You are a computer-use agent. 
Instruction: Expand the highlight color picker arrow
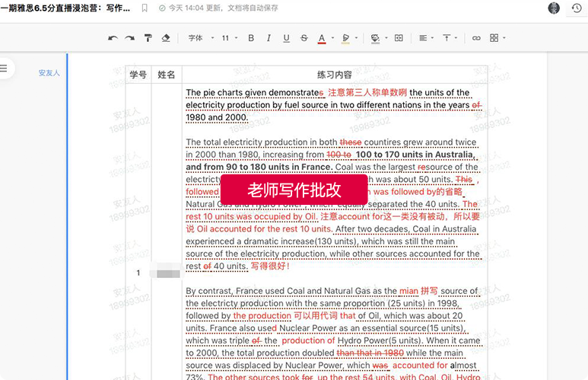(356, 38)
